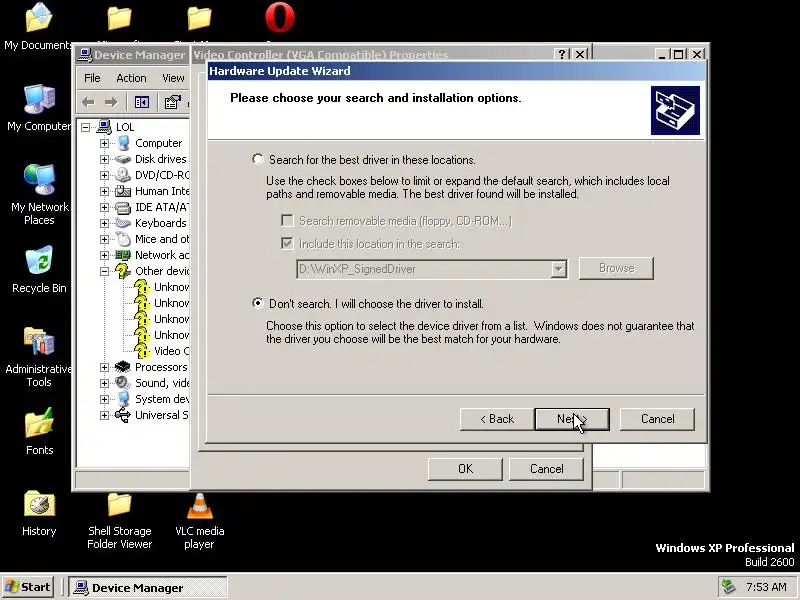
Task: Select the Disk drives category icon
Action: pyautogui.click(x=122, y=159)
